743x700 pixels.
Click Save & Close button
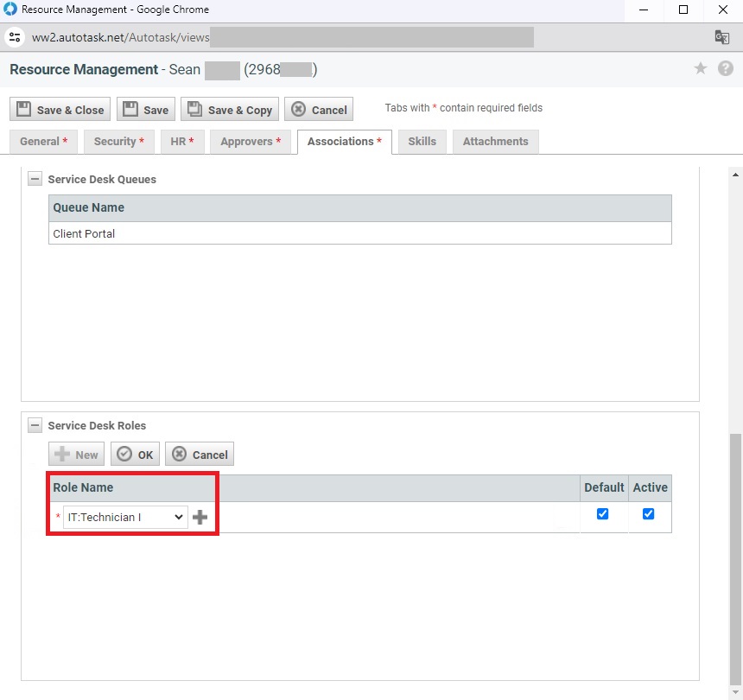click(60, 110)
